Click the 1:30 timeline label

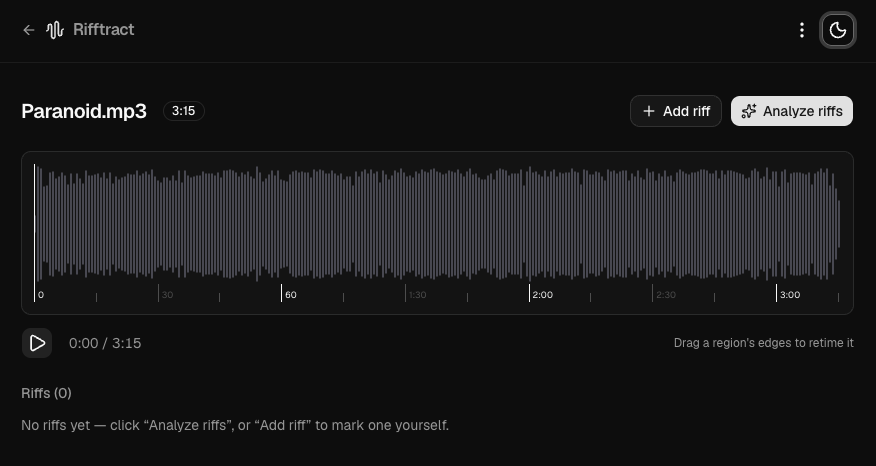[417, 294]
